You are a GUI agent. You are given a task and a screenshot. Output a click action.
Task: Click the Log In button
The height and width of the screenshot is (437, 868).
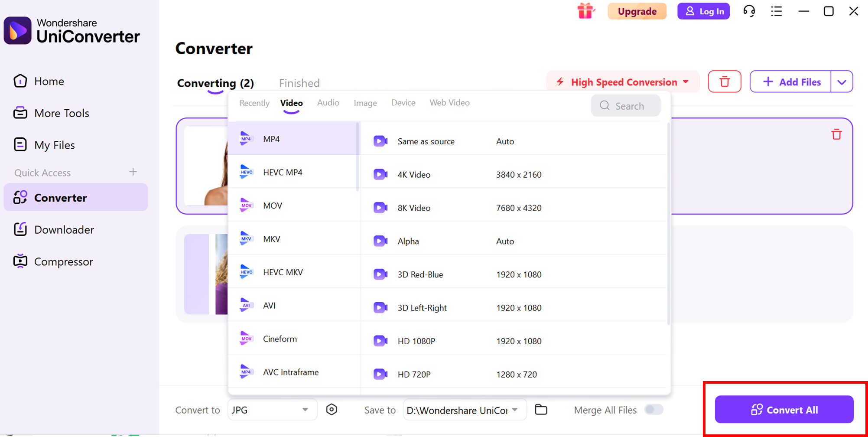[x=703, y=11]
